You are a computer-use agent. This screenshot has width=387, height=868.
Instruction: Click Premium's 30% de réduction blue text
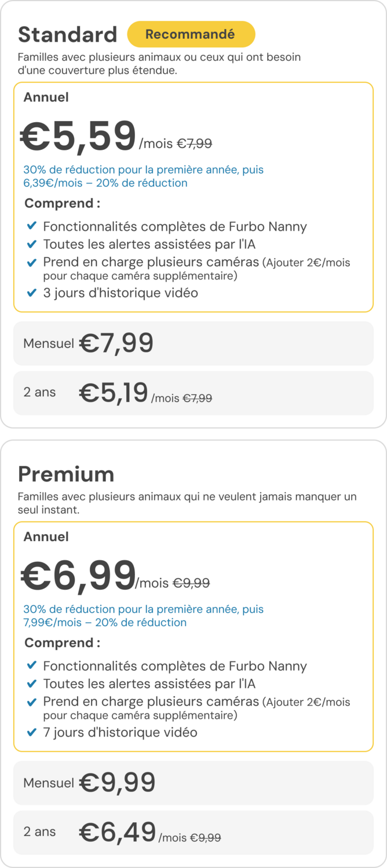pyautogui.click(x=143, y=616)
